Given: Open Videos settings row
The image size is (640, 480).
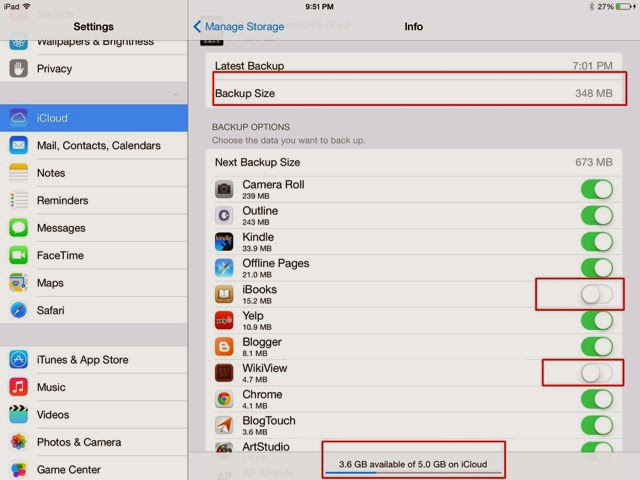Looking at the screenshot, I should click(x=94, y=414).
